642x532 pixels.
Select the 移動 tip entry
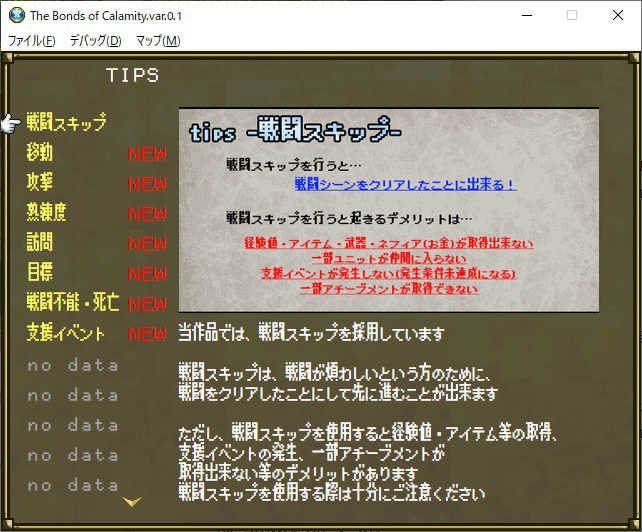(40, 152)
